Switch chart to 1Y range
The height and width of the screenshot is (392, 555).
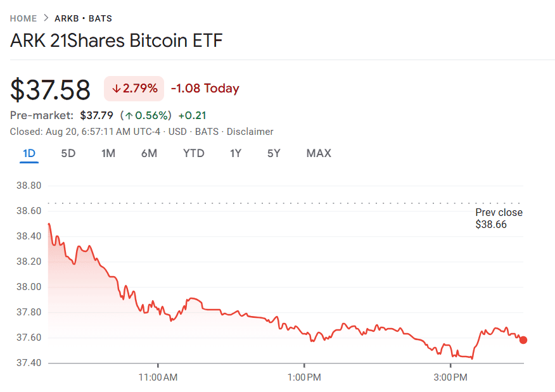point(236,153)
